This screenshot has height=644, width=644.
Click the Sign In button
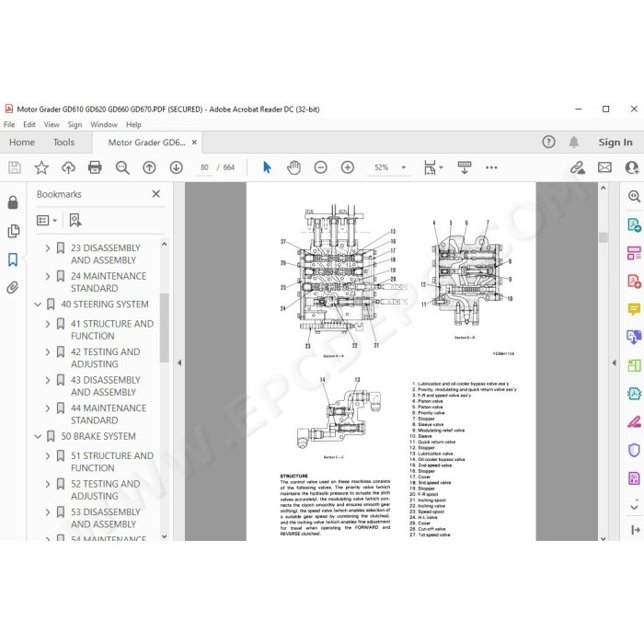coord(615,142)
